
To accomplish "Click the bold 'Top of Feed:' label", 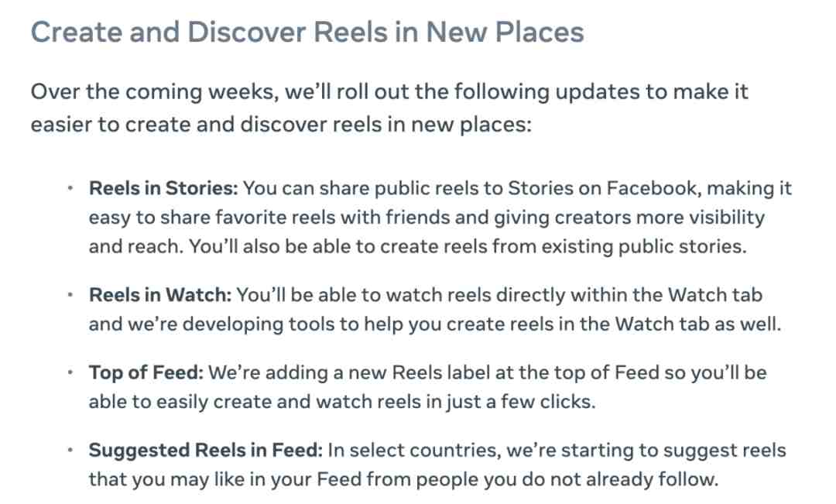I will [x=146, y=372].
